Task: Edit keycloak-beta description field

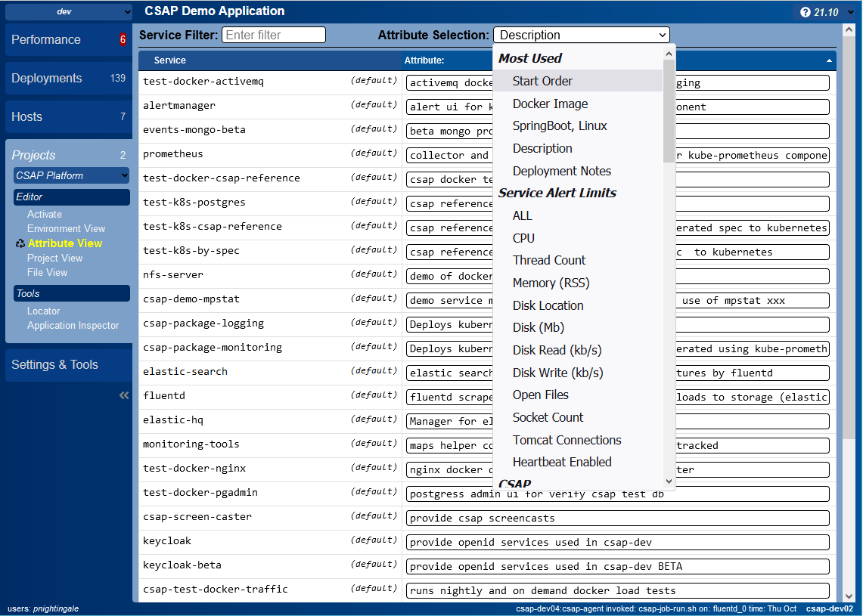Action: click(x=617, y=567)
